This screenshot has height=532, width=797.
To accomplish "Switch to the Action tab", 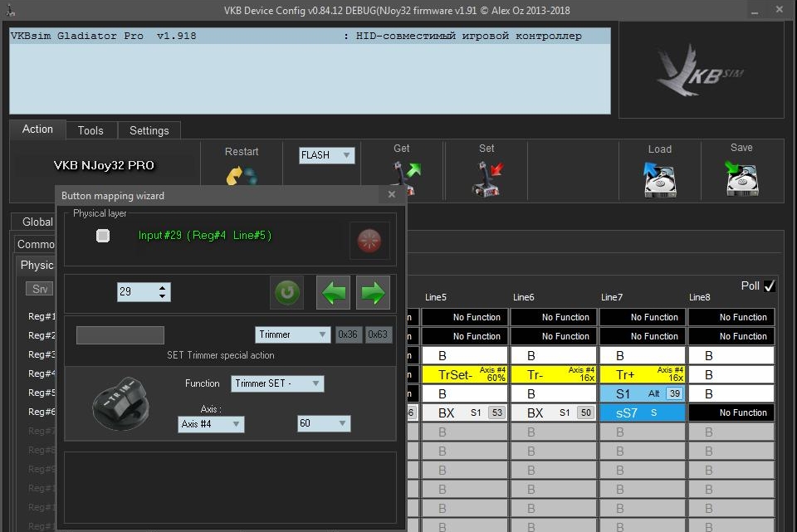I will click(37, 129).
